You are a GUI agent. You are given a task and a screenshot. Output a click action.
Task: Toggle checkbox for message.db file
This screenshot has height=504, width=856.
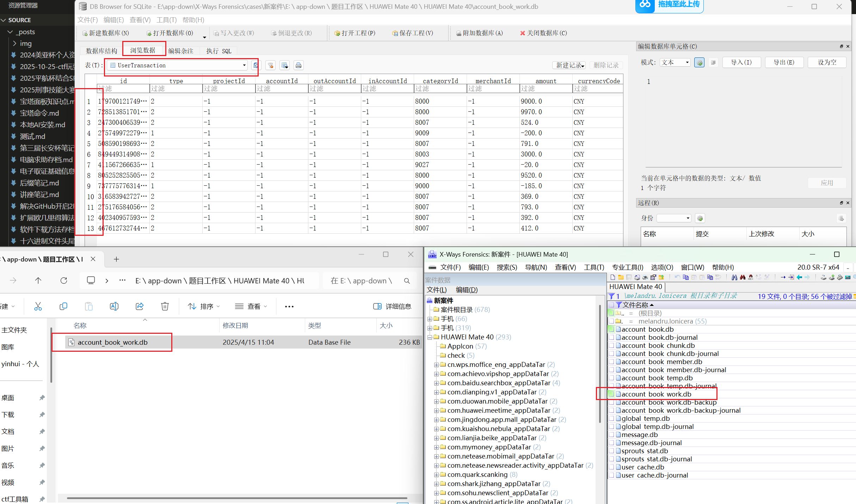click(x=612, y=435)
